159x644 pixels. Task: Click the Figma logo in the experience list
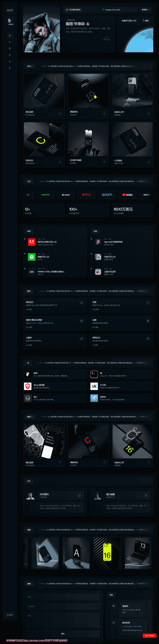pos(98,242)
